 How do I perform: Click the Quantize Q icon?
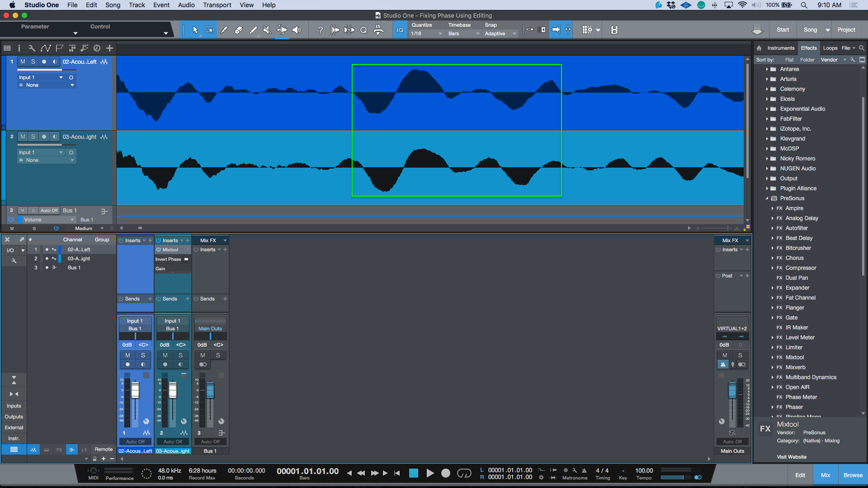coord(363,30)
